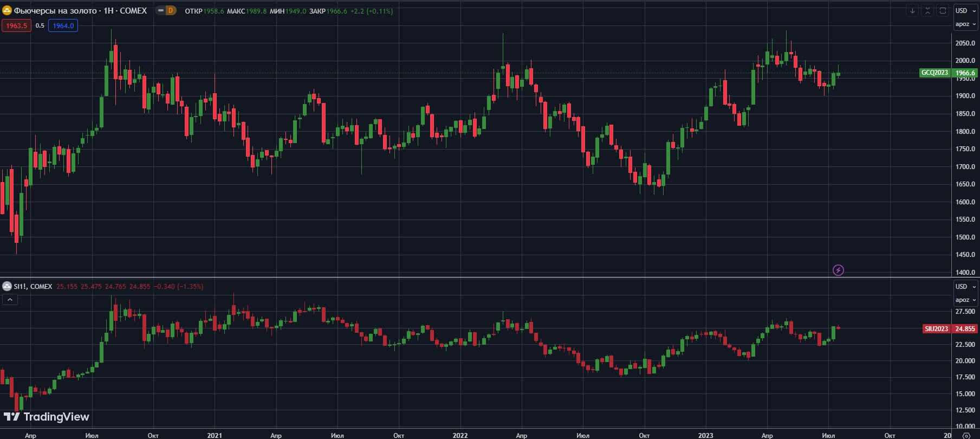The image size is (980, 439).
Task: Click the silver futures symbol icon
Action: pos(7,286)
